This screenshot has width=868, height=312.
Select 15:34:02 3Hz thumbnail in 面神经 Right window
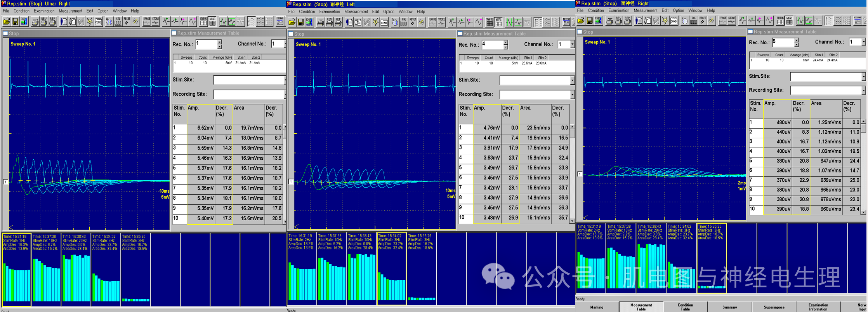(681, 258)
